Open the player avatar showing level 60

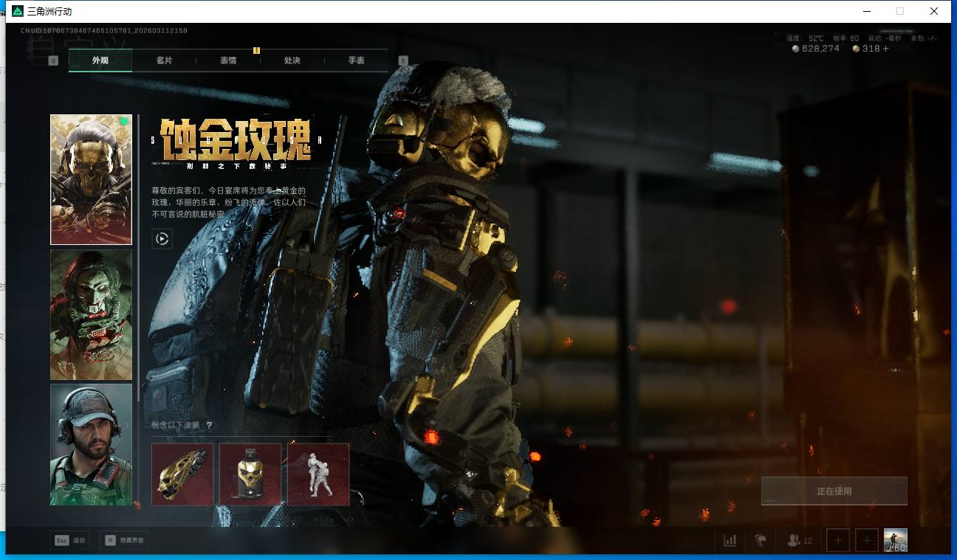[x=895, y=540]
